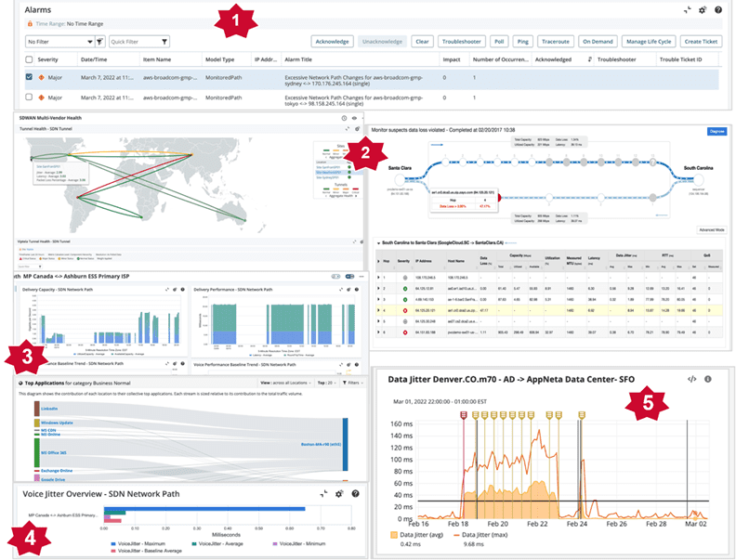736x560 pixels.
Task: Collapse the Alarms panel with arrows icon
Action: pyautogui.click(x=687, y=10)
